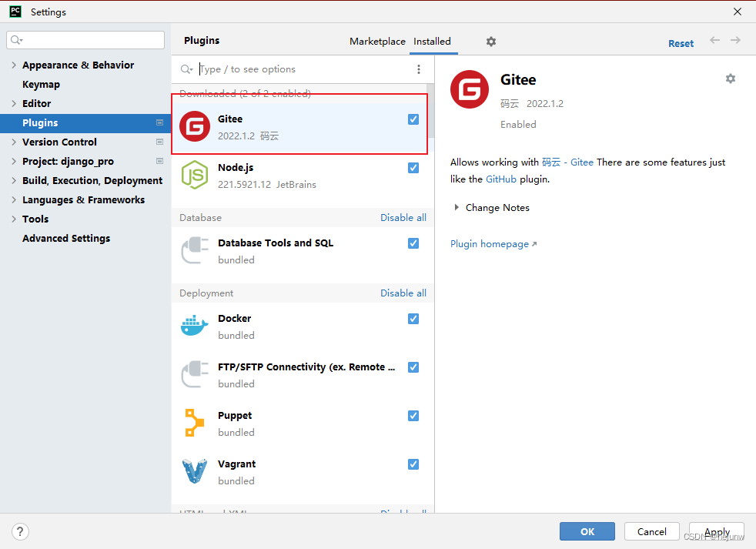
Task: Select Keymap in settings tree
Action: pos(41,85)
